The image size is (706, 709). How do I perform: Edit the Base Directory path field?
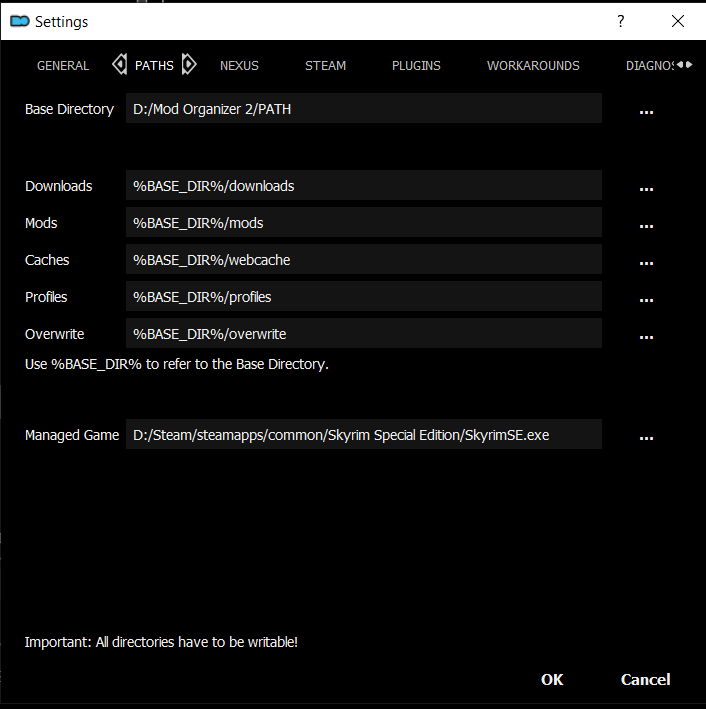pos(364,108)
